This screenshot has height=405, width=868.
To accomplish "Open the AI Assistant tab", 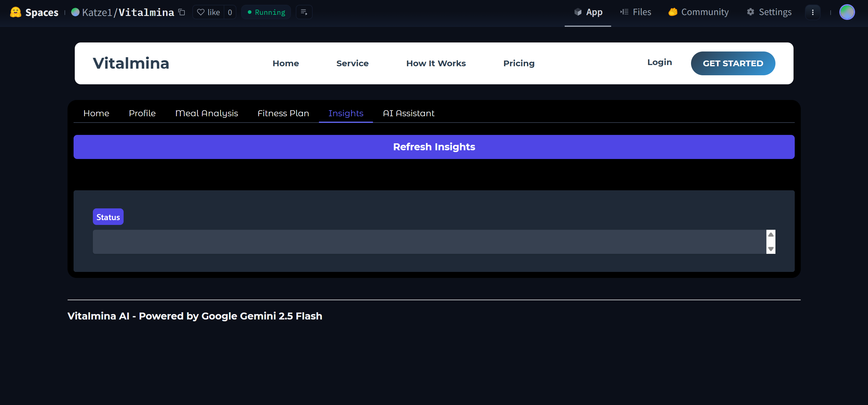I will 409,113.
